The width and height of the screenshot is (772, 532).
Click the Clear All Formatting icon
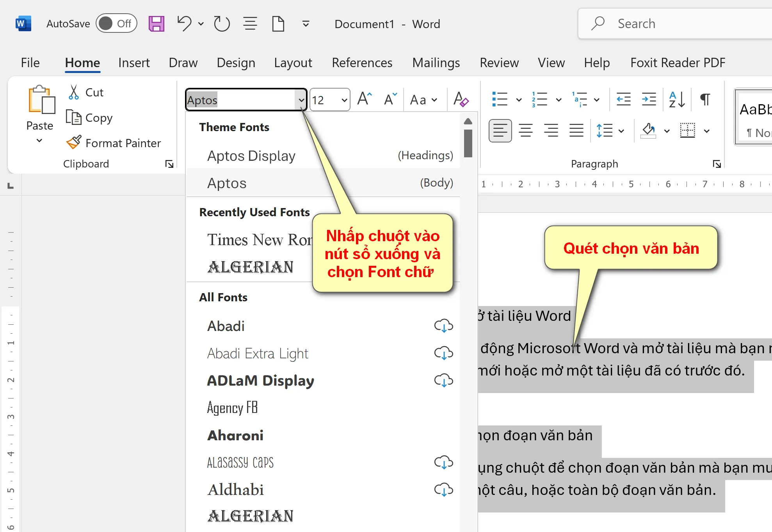click(x=461, y=100)
